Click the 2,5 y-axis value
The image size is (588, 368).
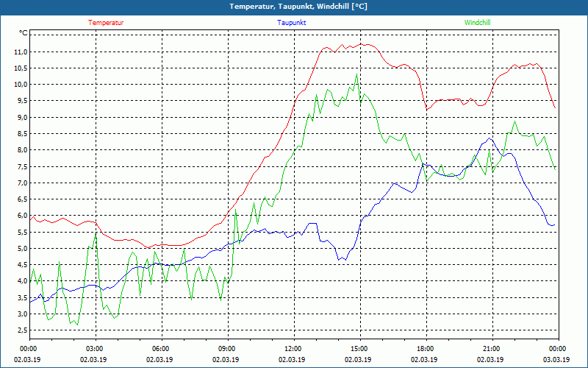pyautogui.click(x=22, y=330)
